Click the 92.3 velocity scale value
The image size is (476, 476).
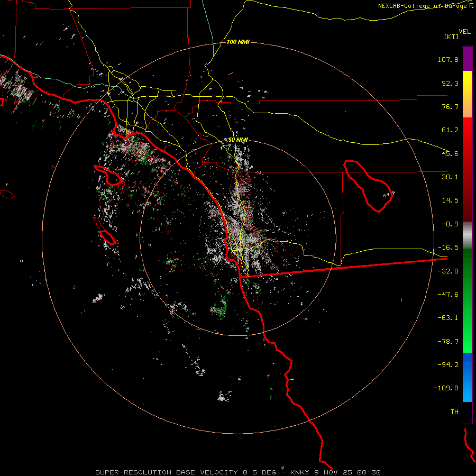(450, 83)
